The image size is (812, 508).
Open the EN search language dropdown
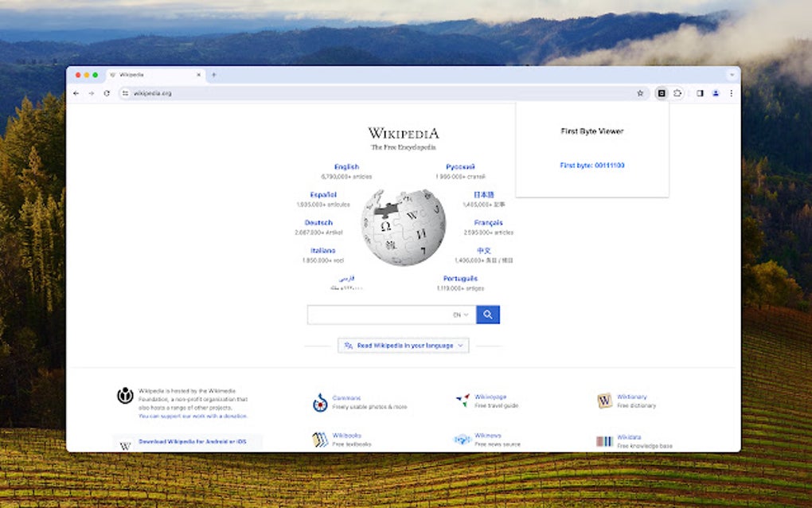point(461,315)
